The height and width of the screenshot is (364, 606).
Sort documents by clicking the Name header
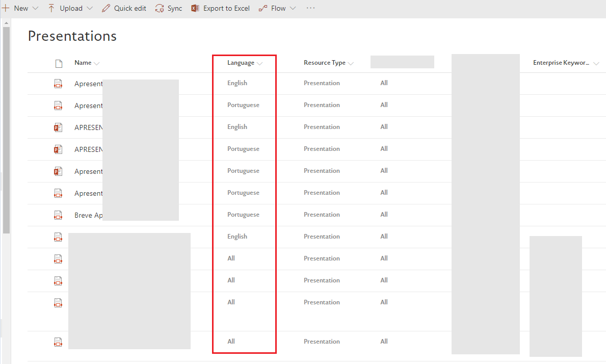pyautogui.click(x=82, y=62)
